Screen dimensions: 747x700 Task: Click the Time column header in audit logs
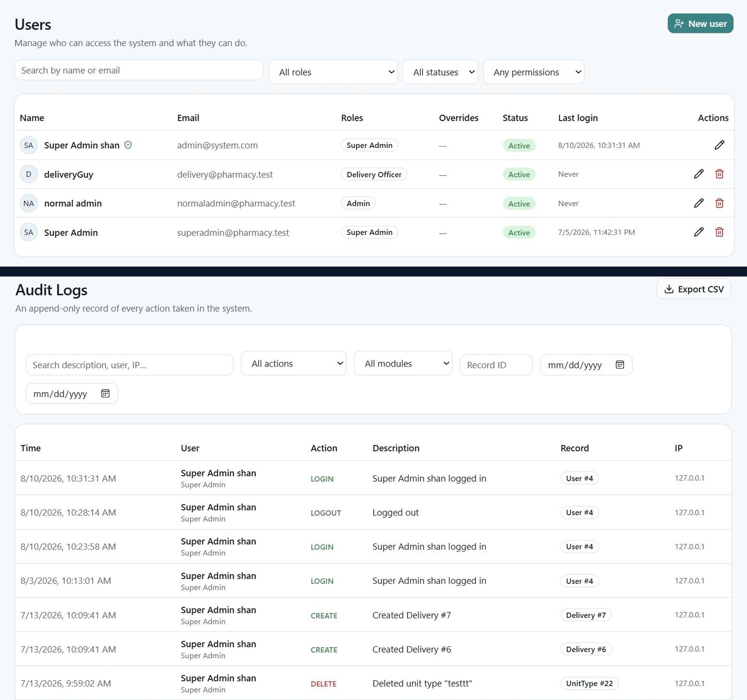coord(30,448)
